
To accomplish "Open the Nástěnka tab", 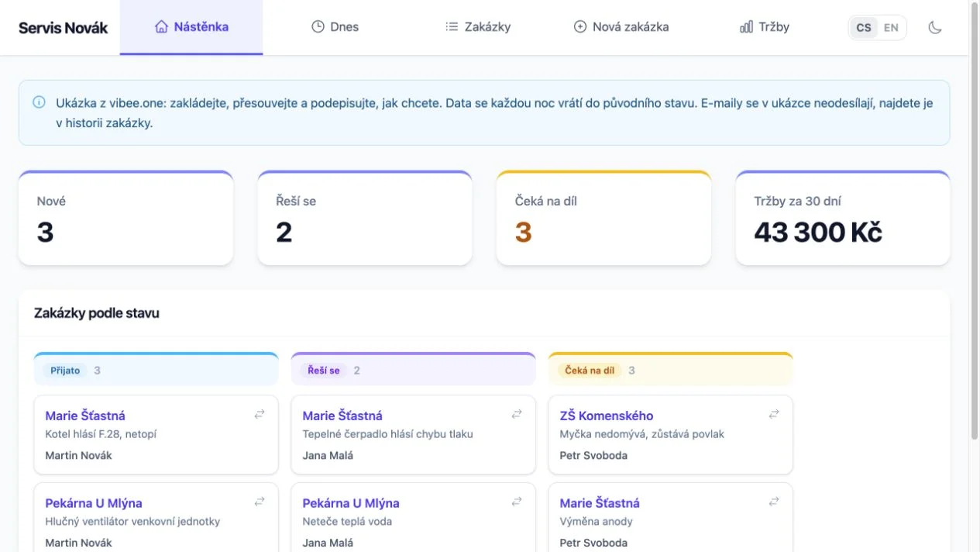I will pyautogui.click(x=191, y=27).
